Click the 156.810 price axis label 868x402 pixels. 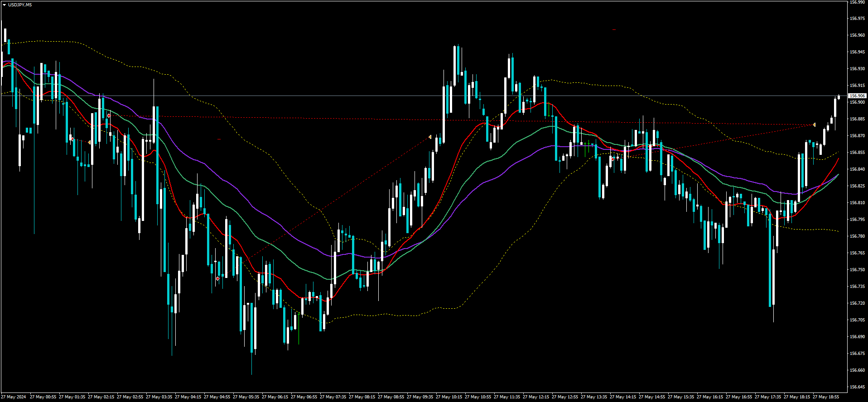click(x=857, y=203)
